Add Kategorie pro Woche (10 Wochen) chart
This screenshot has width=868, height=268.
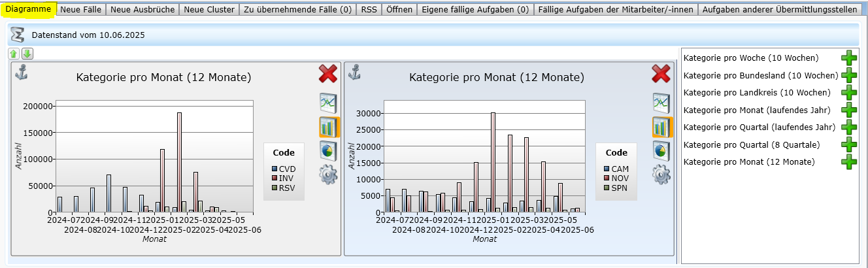tap(849, 58)
